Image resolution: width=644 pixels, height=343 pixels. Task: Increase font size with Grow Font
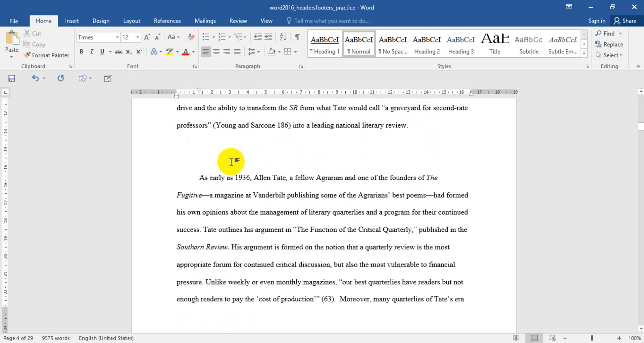(147, 37)
